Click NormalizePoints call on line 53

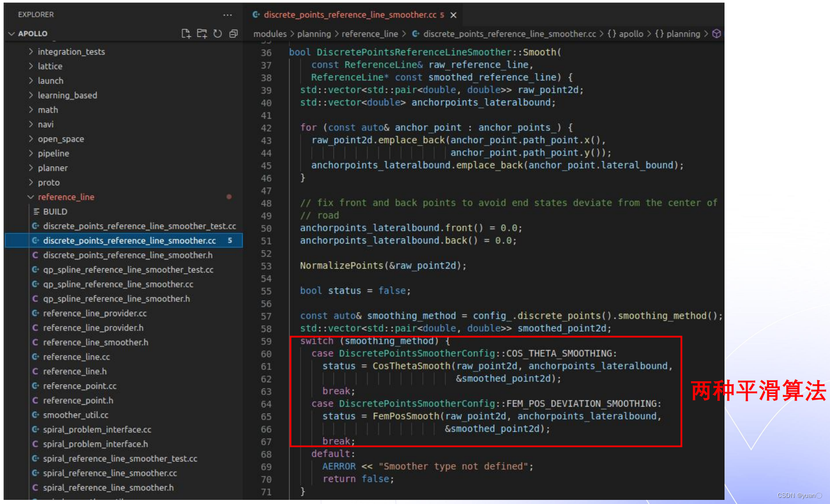click(342, 266)
